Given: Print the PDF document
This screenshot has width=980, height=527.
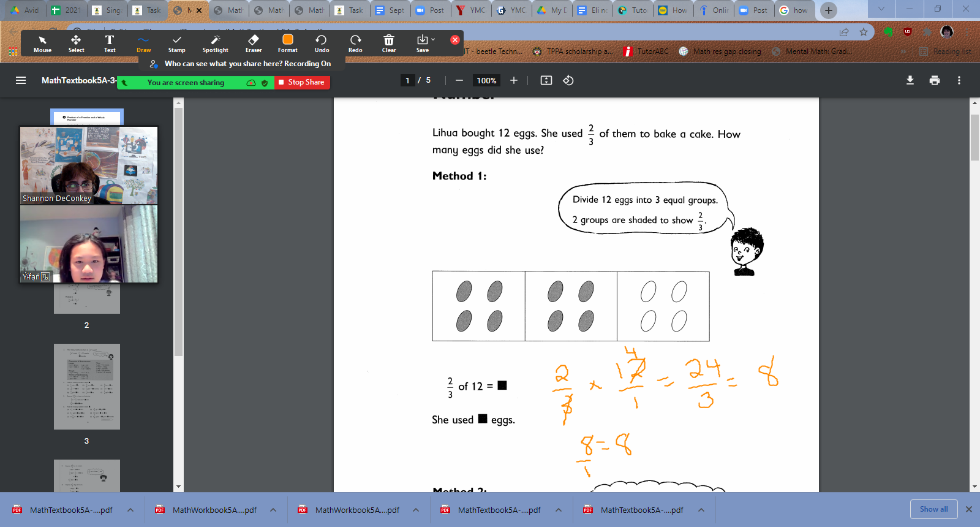Looking at the screenshot, I should (935, 80).
